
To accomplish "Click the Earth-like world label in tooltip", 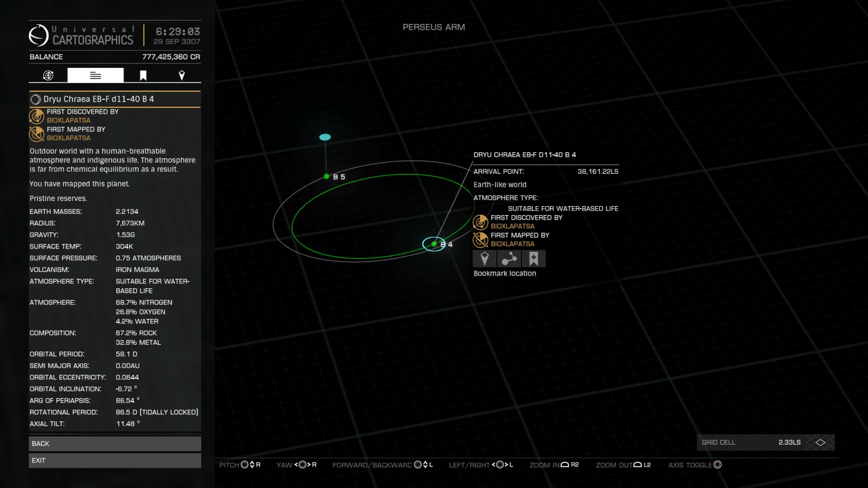I will point(500,185).
